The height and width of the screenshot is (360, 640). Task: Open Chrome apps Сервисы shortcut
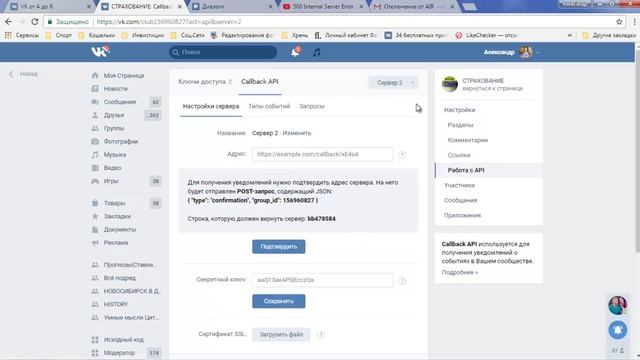(22, 36)
